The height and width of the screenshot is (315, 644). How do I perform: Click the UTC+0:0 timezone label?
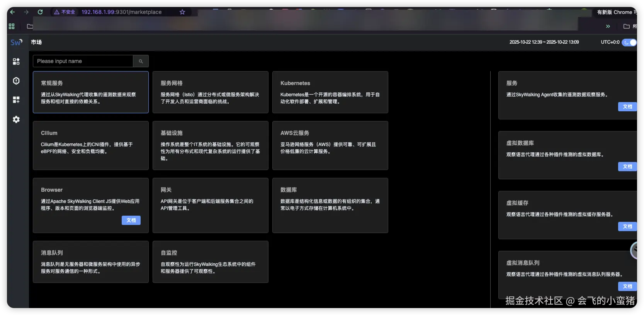[610, 42]
